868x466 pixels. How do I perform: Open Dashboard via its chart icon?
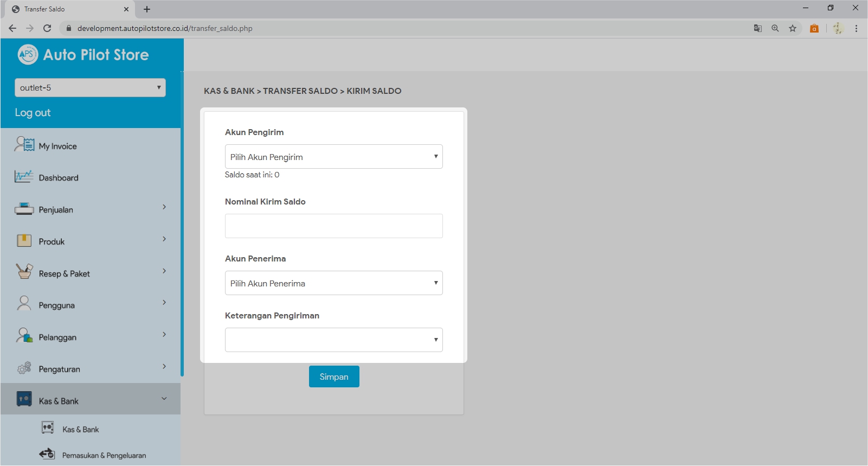[x=24, y=177]
